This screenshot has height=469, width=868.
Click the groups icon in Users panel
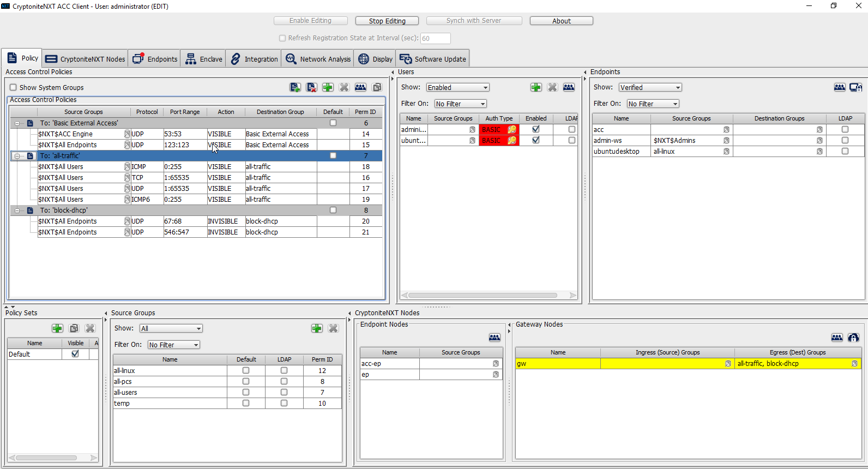pyautogui.click(x=569, y=87)
